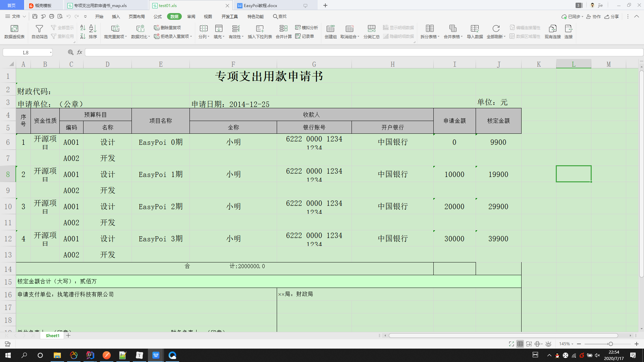Open the 填充 fill dropdown
Image resolution: width=644 pixels, height=362 pixels.
point(219,32)
